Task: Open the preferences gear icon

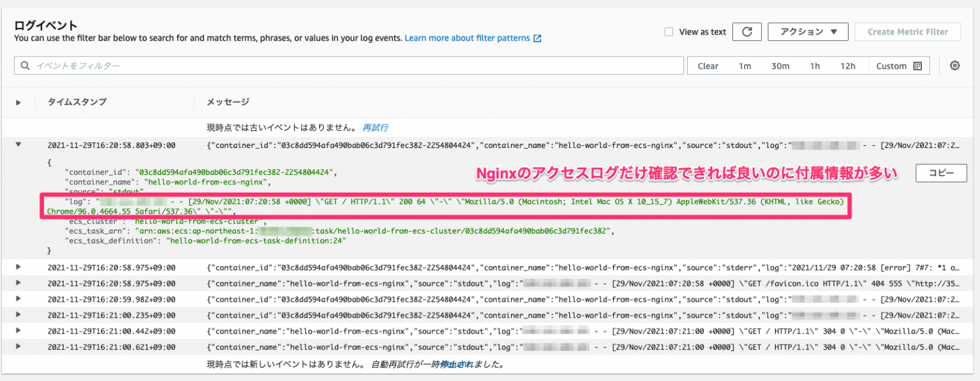Action: tap(955, 65)
